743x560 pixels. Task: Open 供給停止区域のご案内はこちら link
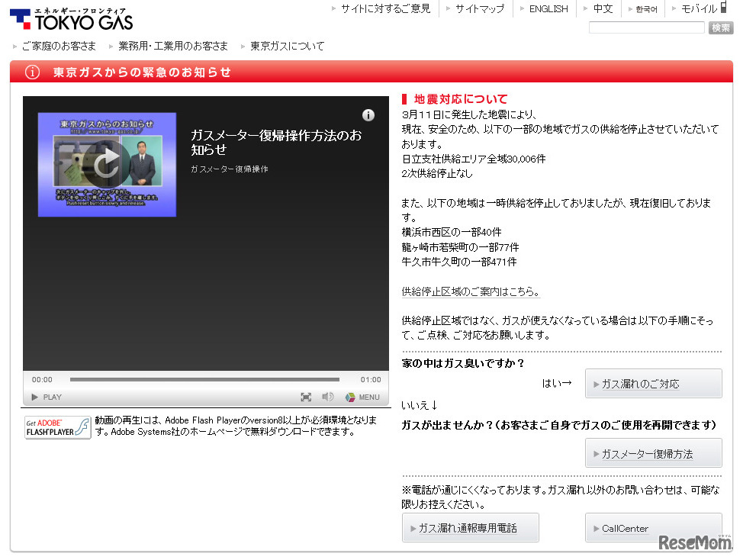(x=471, y=291)
